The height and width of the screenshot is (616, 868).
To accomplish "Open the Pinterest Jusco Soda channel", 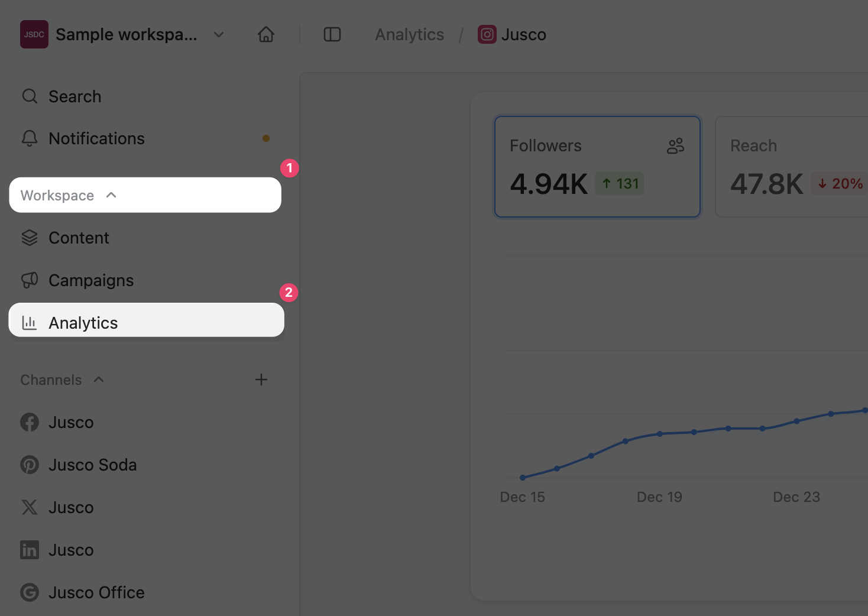I will 92,465.
